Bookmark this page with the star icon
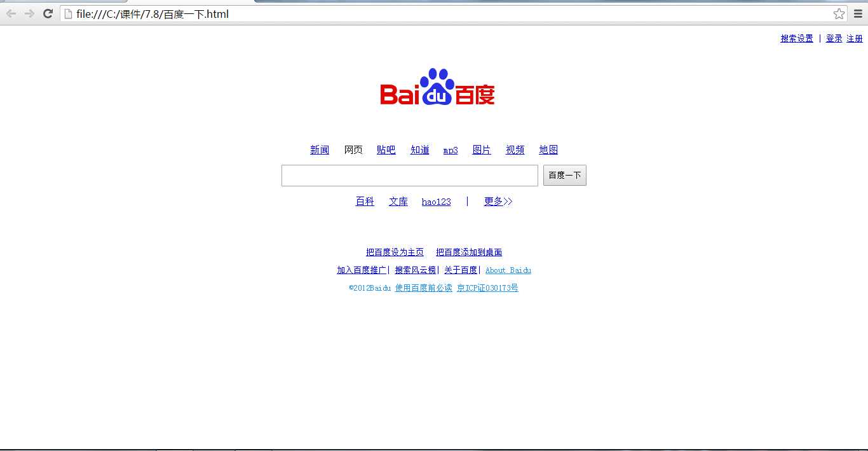The image size is (868, 451). click(839, 13)
